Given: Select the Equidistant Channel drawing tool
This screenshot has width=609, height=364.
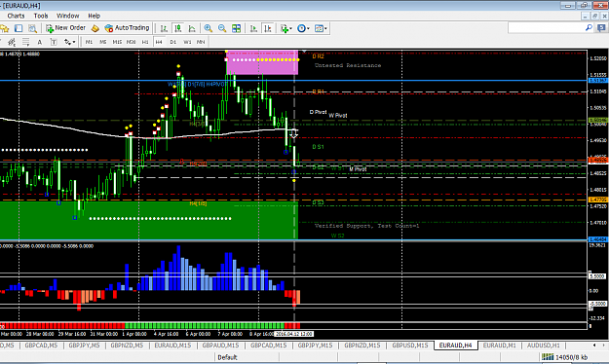Looking at the screenshot, I should point(12,42).
